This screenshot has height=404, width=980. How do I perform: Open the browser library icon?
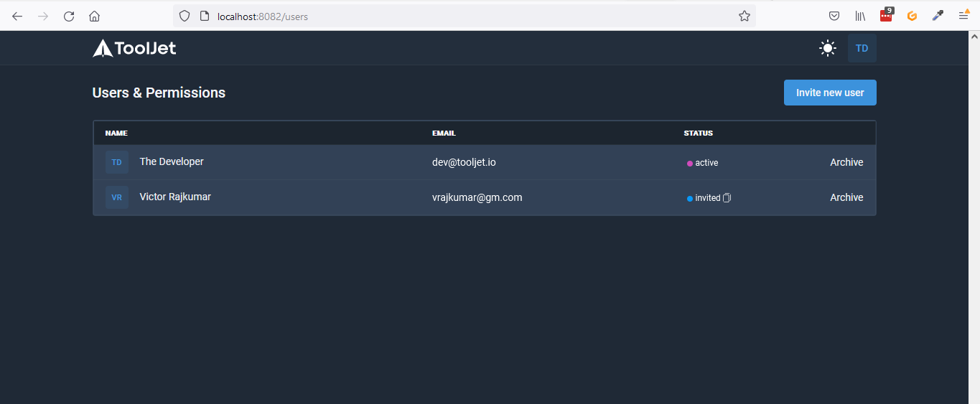[860, 16]
